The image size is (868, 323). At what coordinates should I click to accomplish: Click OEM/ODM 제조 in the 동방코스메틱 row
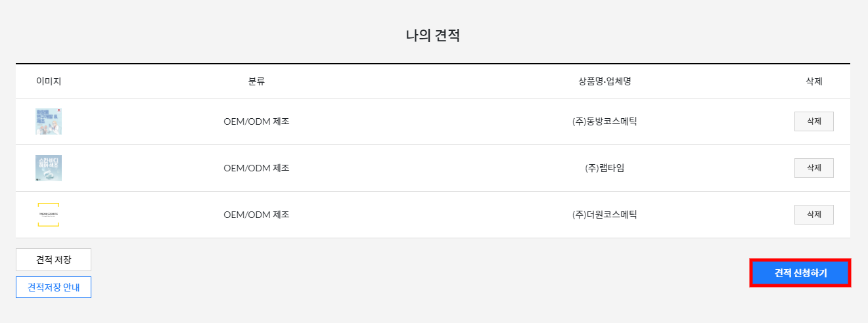(x=256, y=121)
